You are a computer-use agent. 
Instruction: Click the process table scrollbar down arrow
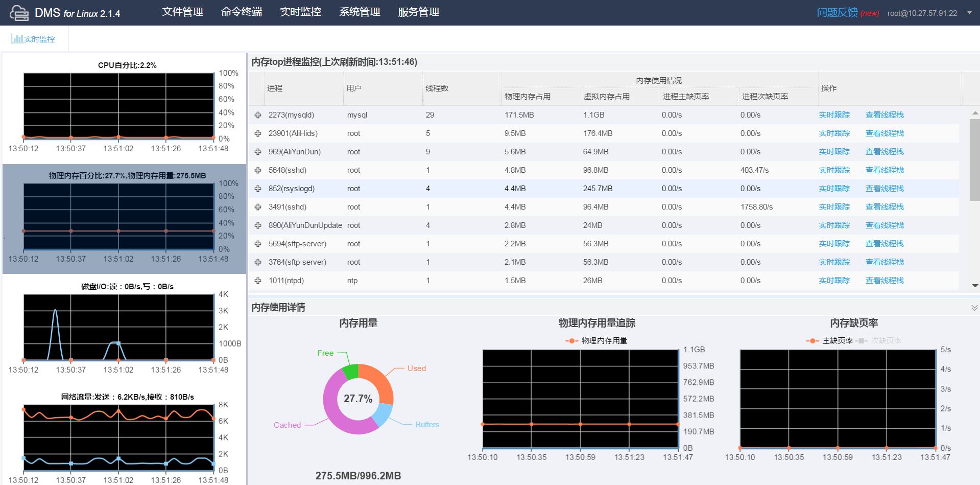pyautogui.click(x=975, y=286)
